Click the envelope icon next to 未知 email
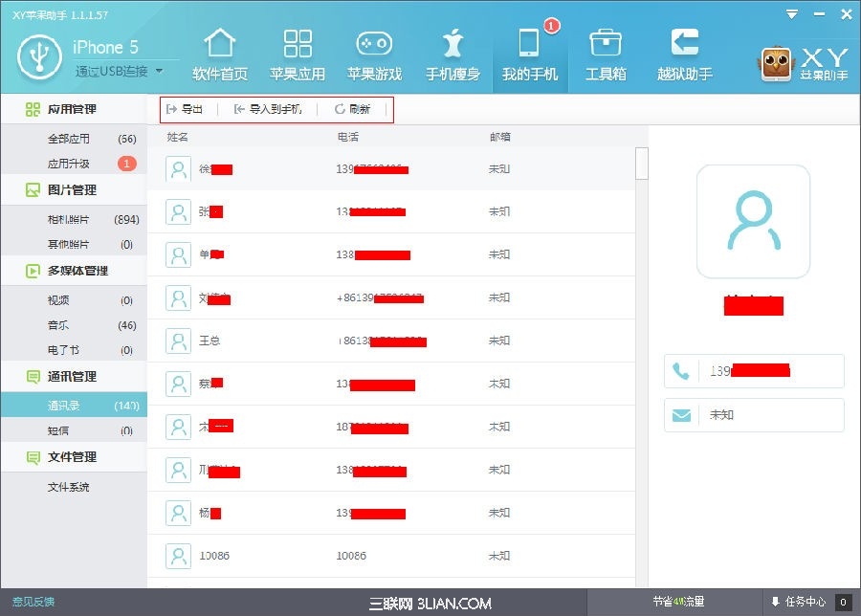The image size is (861, 616). [x=679, y=416]
